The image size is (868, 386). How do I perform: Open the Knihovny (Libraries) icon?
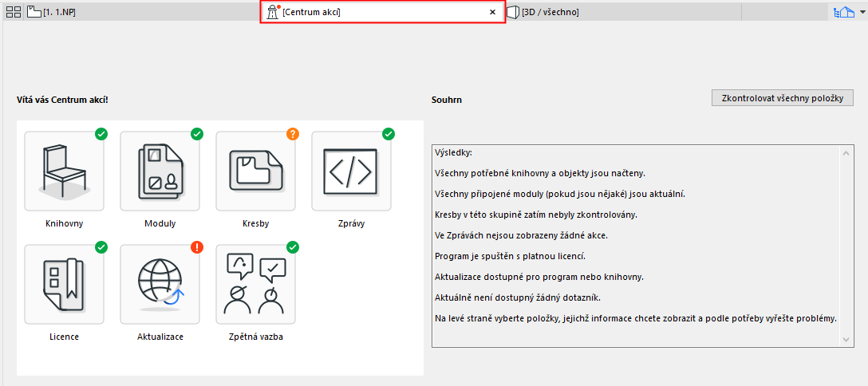[65, 171]
